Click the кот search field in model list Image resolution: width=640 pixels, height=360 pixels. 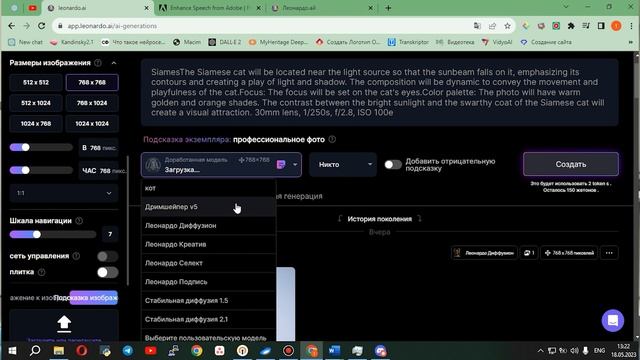(209, 188)
